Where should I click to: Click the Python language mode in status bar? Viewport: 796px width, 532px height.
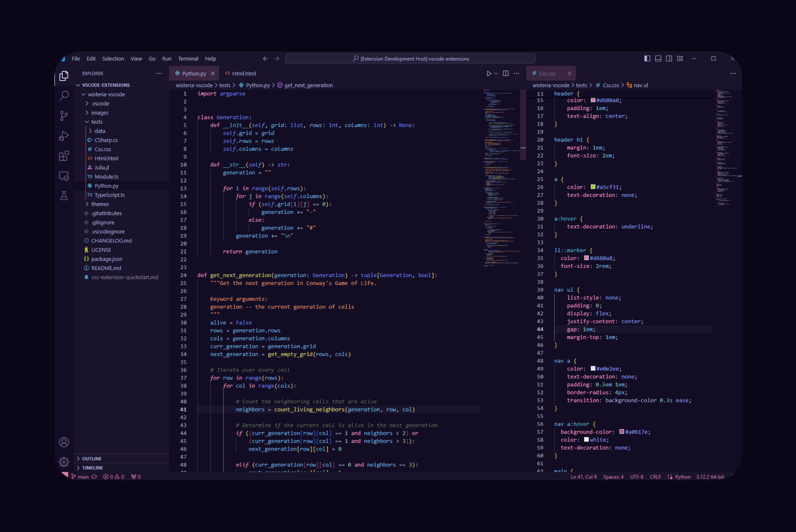click(x=682, y=477)
